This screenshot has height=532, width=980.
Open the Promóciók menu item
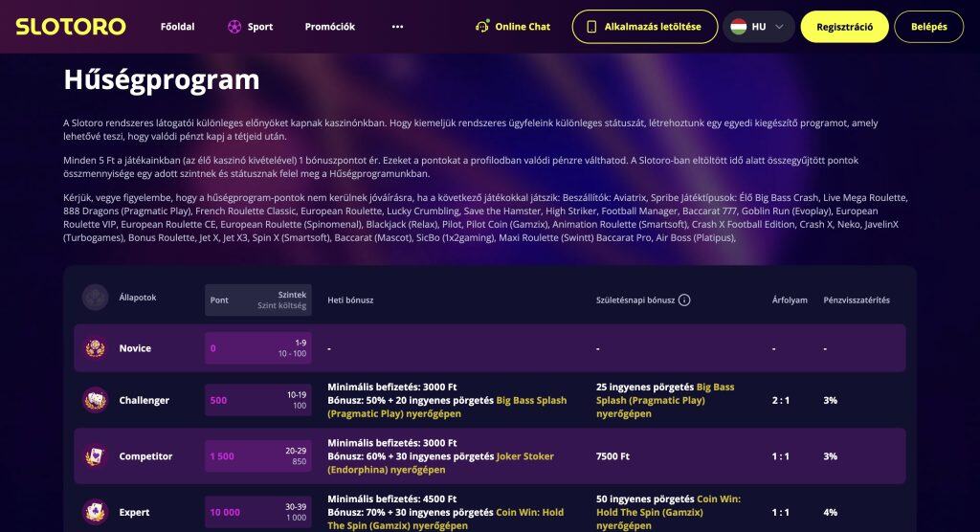[x=329, y=27]
